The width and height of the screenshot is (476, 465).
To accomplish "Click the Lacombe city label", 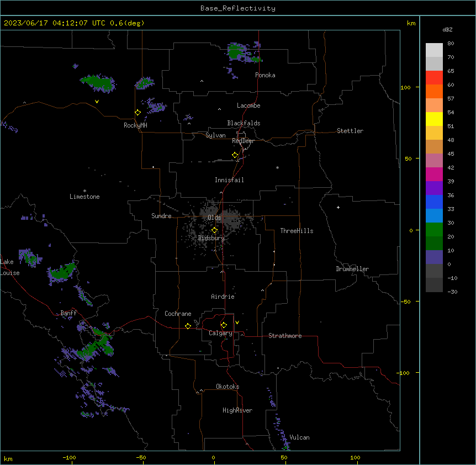I will click(x=248, y=105).
